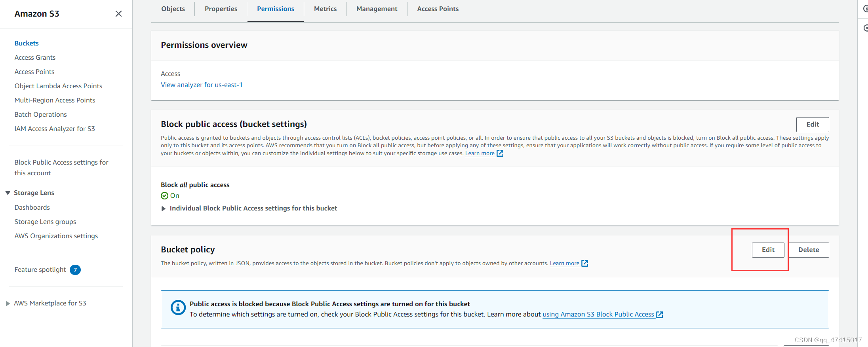Screen dimensions: 868x347
Task: Open Object Lambda Access Points
Action: 58,86
